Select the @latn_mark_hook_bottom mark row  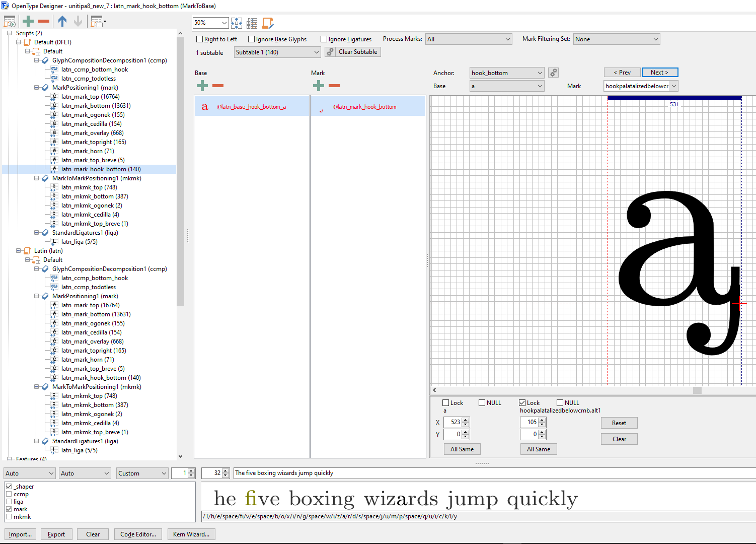coord(368,106)
